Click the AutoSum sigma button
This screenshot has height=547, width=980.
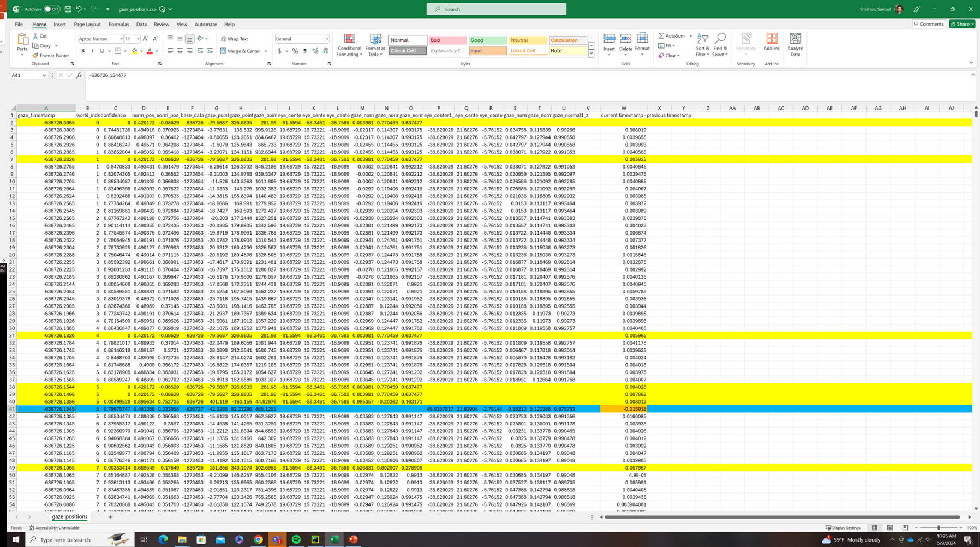(x=672, y=36)
